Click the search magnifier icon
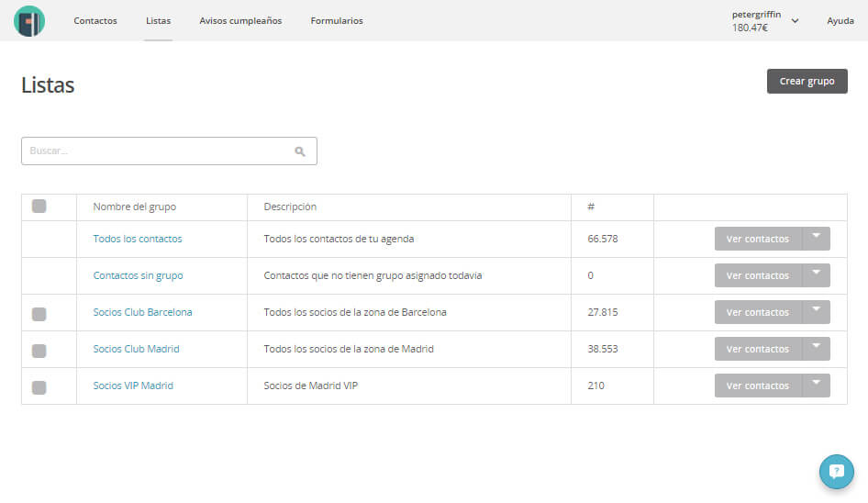The width and height of the screenshot is (868, 503). click(300, 151)
